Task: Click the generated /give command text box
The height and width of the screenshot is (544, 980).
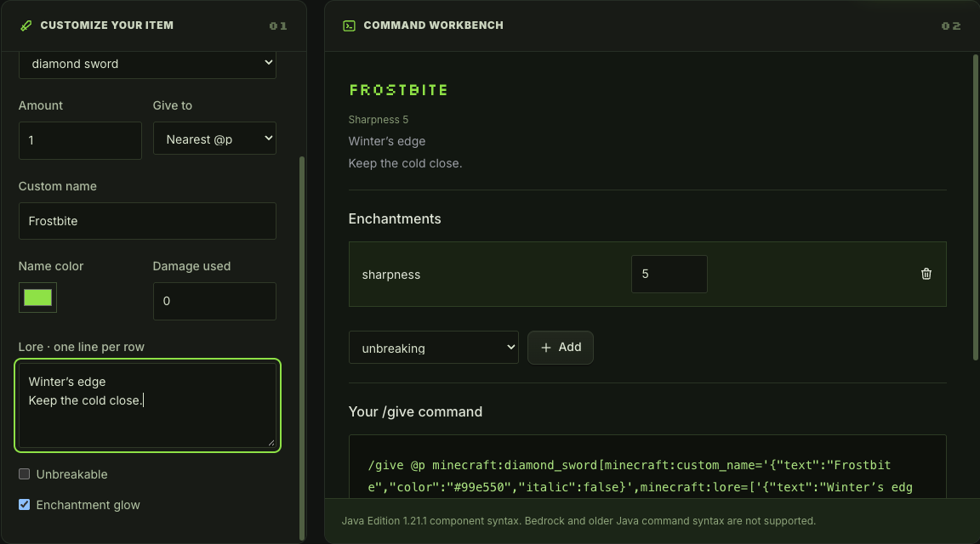Action: point(647,467)
